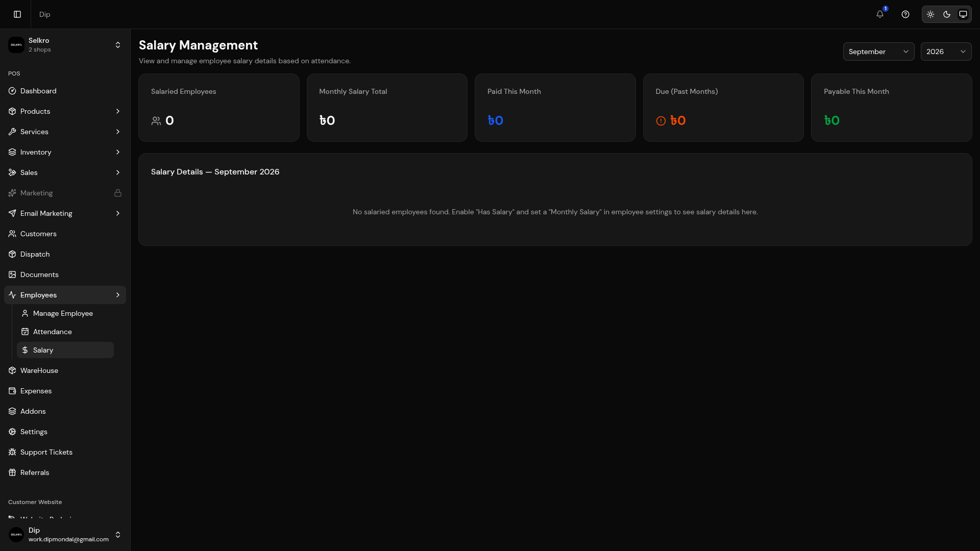The image size is (980, 551).
Task: Select Manage Employee submenu item
Action: [x=65, y=313]
